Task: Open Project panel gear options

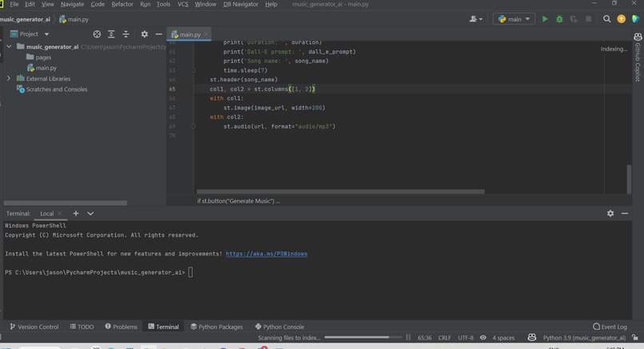Action: [144, 34]
